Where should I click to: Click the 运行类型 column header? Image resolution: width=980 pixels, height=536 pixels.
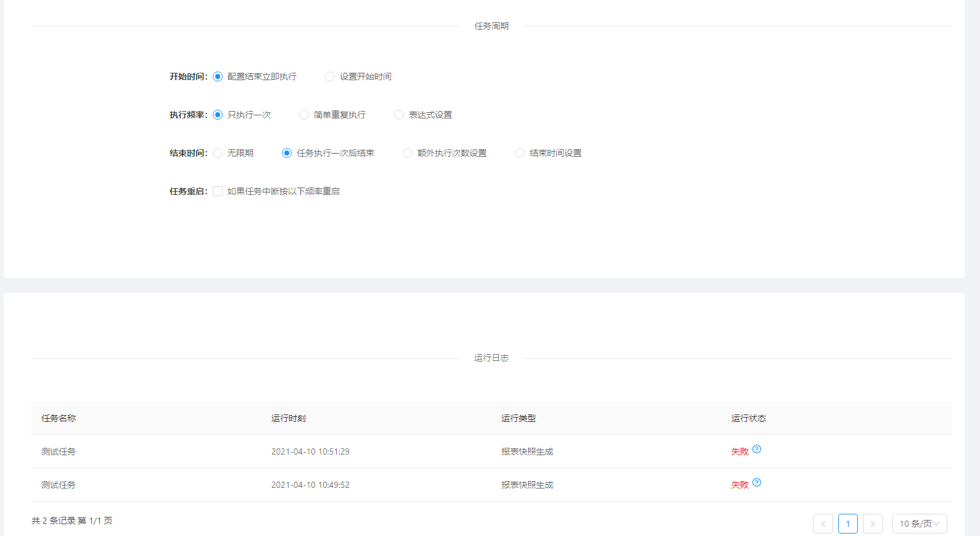coord(519,418)
